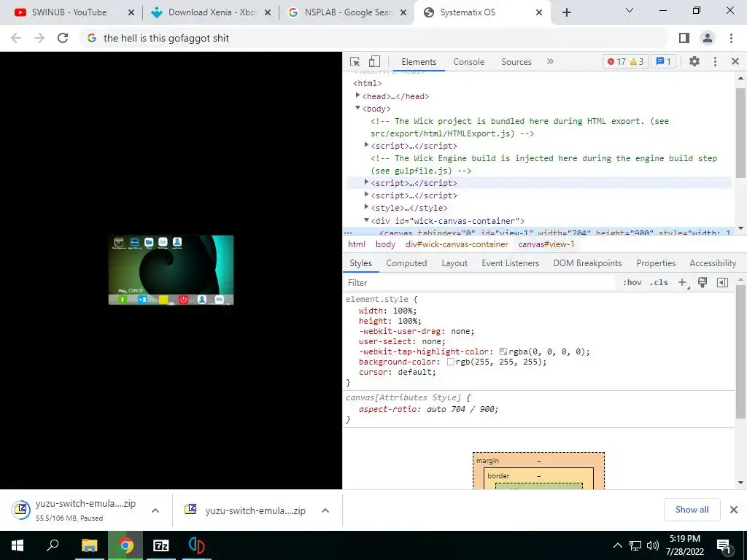The image size is (747, 560).
Task: Close the DevTools panel
Action: pyautogui.click(x=735, y=61)
